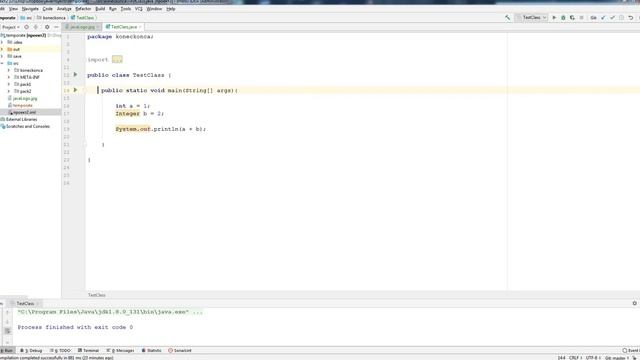Open the Code menu
Viewport: 640px width, 360px height.
48,9
